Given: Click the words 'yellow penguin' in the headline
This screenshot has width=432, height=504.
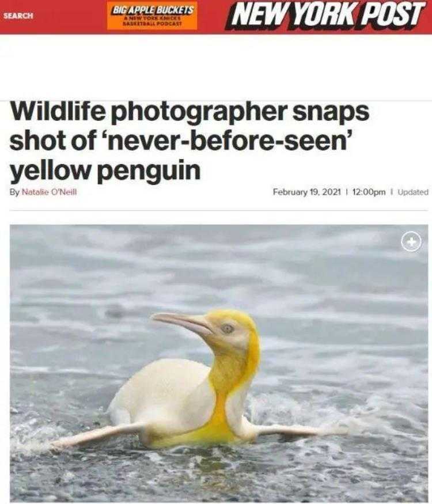Looking at the screenshot, I should tap(105, 170).
